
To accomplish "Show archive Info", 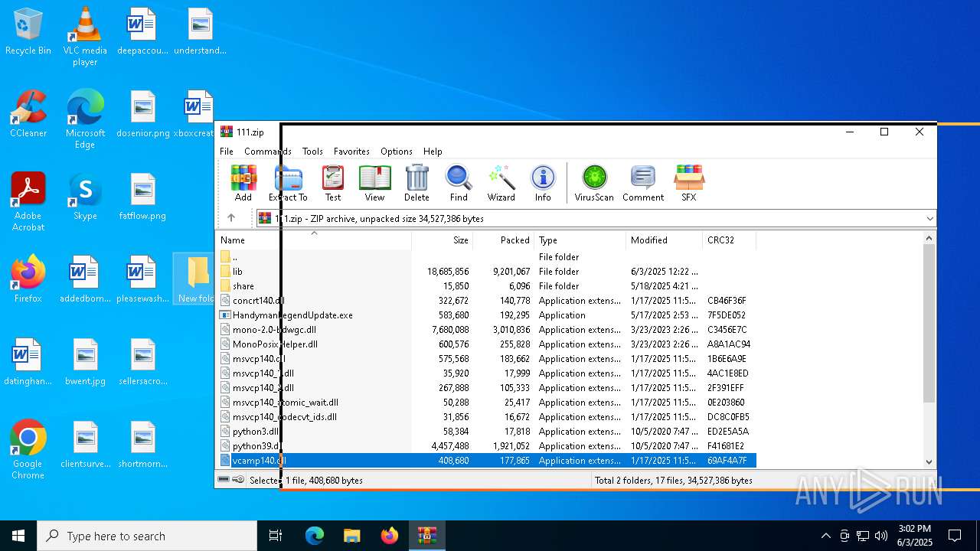I will [543, 183].
